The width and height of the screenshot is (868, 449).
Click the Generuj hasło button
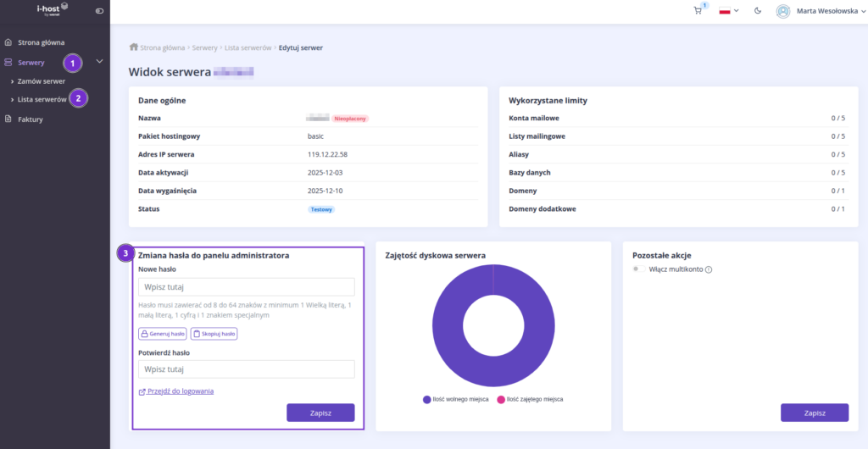click(162, 334)
